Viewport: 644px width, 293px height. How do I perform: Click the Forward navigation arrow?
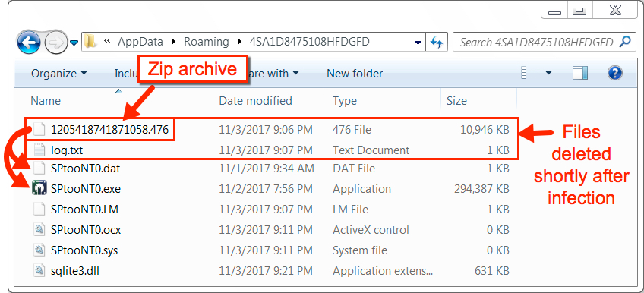[x=55, y=43]
